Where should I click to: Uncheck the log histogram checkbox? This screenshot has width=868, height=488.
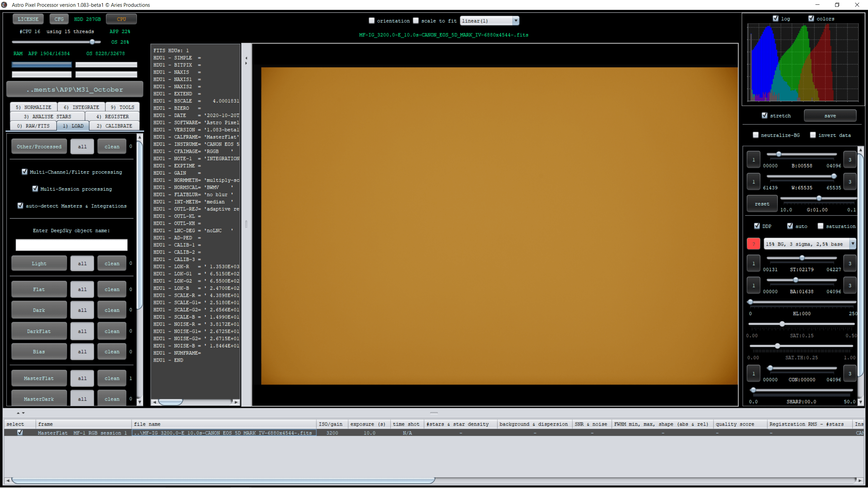(x=775, y=19)
